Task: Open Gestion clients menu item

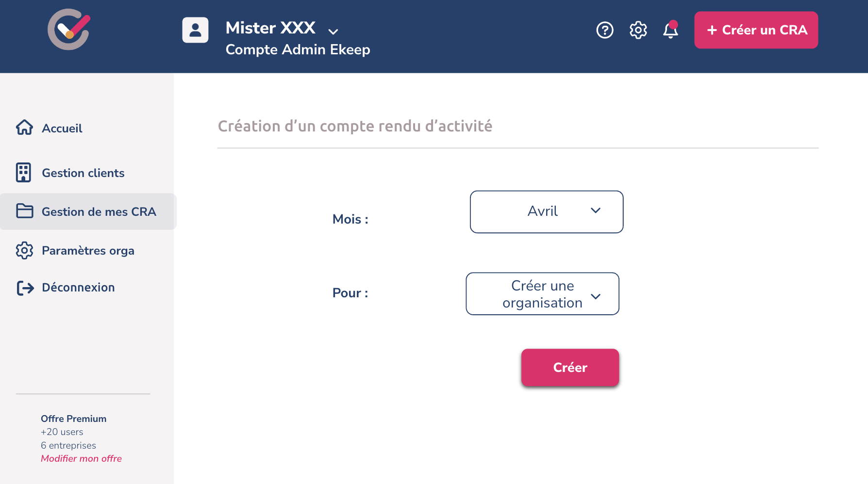Action: pyautogui.click(x=83, y=173)
